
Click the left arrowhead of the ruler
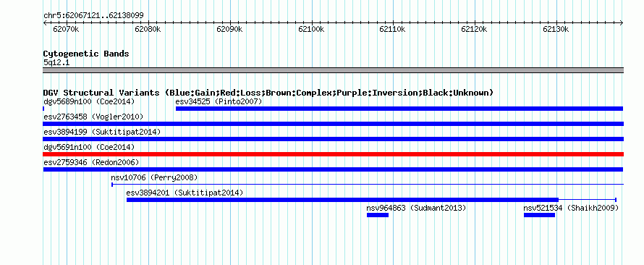pyautogui.click(x=45, y=22)
